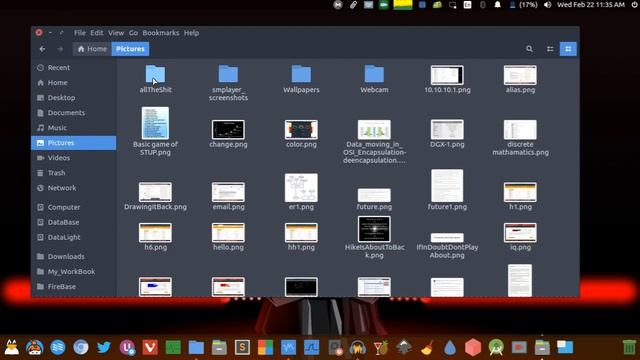This screenshot has height=360, width=640.
Task: Select the allTheShit folder icon
Action: point(155,74)
